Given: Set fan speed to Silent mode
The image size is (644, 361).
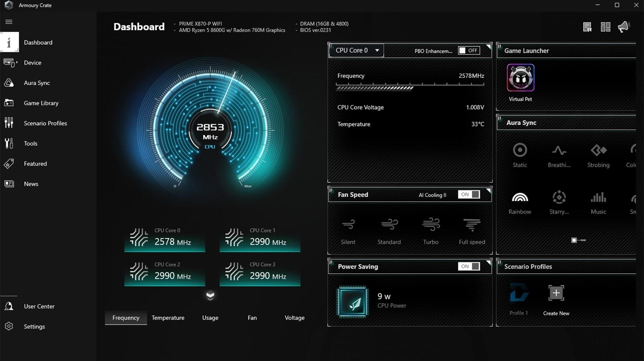Looking at the screenshot, I should (348, 225).
